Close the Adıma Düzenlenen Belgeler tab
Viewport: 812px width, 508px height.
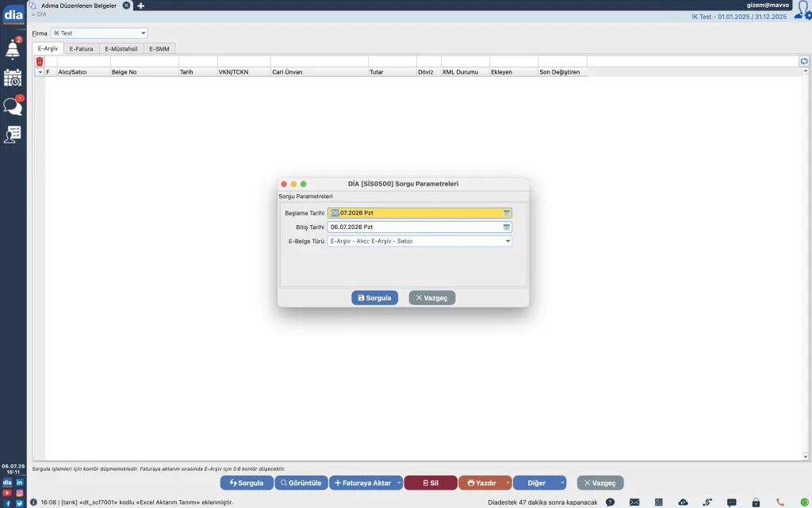click(x=126, y=6)
